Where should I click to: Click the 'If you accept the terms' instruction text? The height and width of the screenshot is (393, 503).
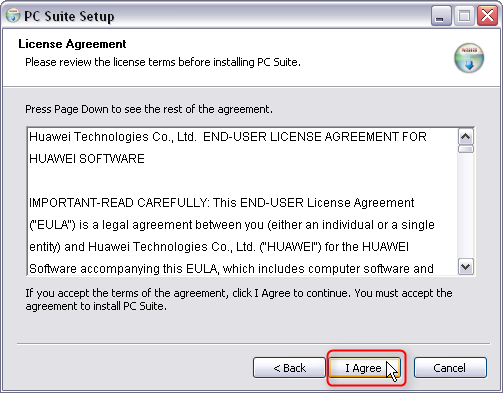(x=239, y=300)
